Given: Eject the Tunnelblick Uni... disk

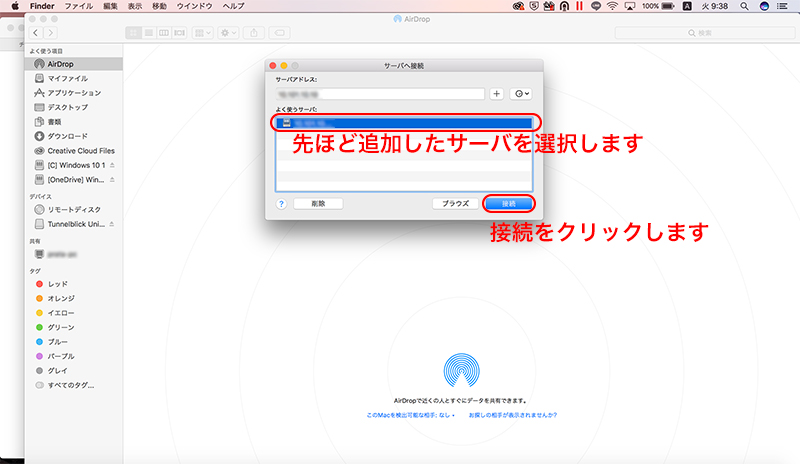Looking at the screenshot, I should (112, 224).
